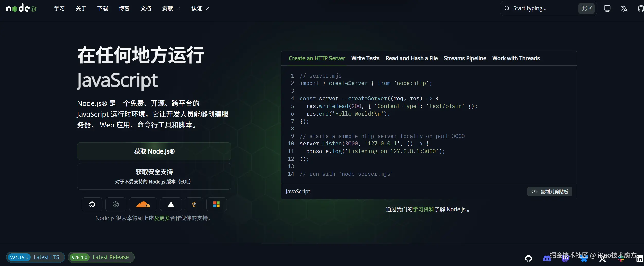Viewport: 644px width, 266px height.
Task: Open the 博客 navigation item
Action: point(124,8)
